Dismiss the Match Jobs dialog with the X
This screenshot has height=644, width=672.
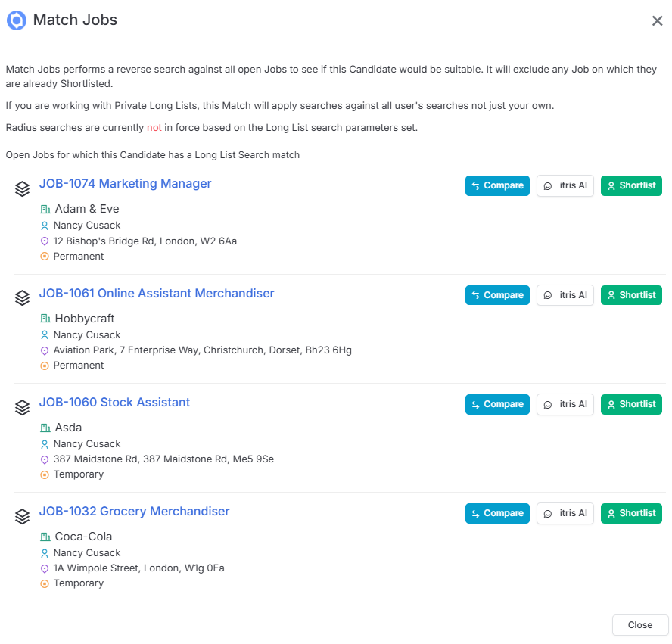[x=657, y=20]
